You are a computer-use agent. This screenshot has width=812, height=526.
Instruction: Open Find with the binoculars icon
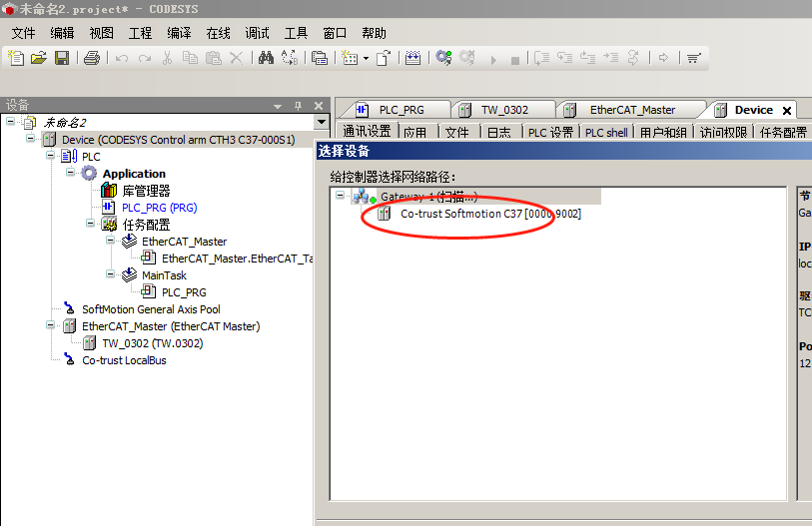[x=266, y=58]
